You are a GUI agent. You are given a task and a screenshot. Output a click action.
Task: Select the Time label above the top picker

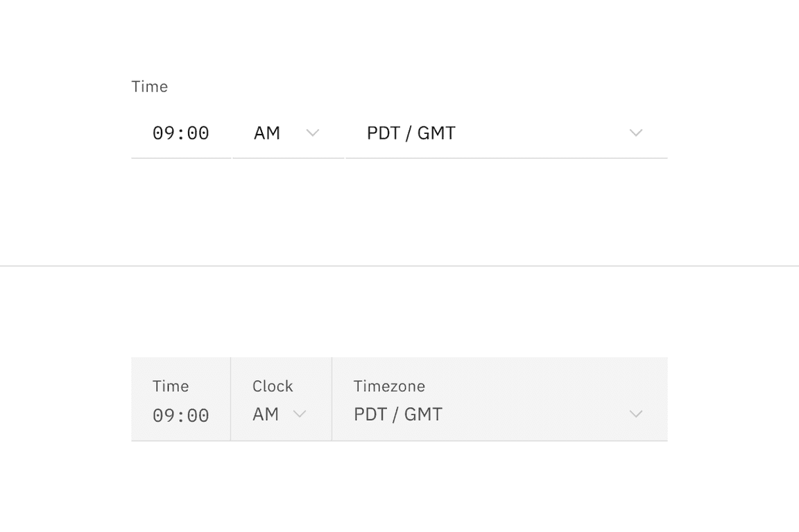coord(150,86)
